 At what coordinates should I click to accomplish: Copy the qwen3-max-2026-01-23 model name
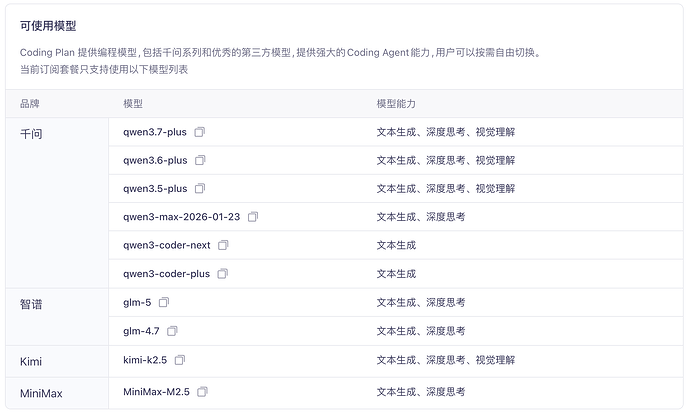253,217
